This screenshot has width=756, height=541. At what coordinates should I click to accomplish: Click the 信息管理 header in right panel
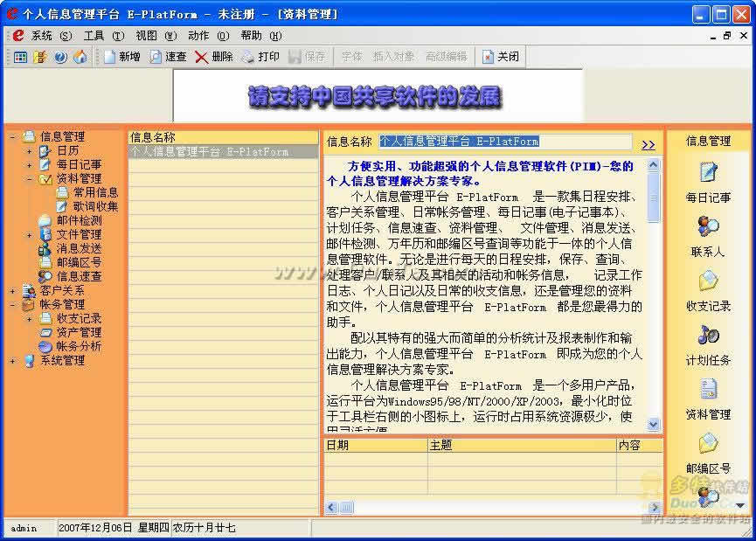pos(708,141)
